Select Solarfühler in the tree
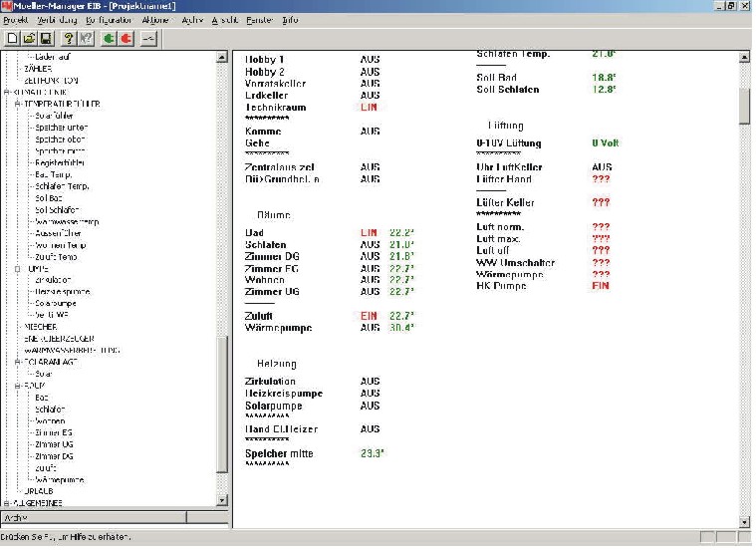The width and height of the screenshot is (756, 550). (x=54, y=116)
